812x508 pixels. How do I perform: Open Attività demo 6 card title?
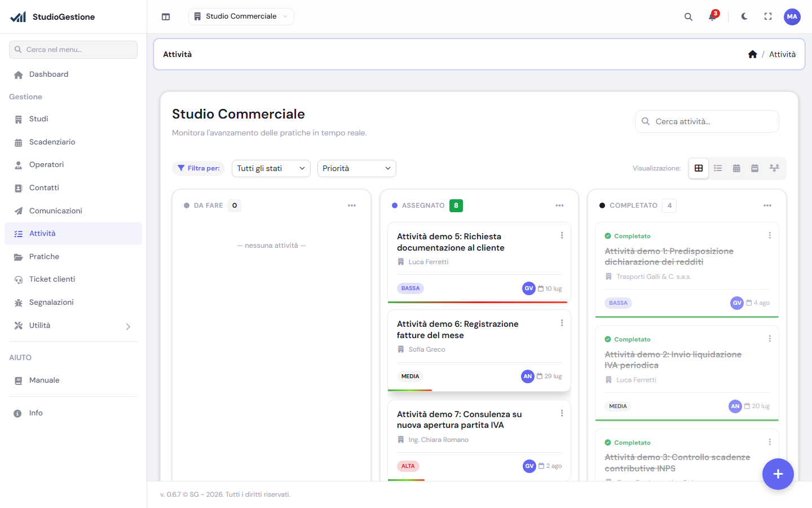pyautogui.click(x=457, y=330)
